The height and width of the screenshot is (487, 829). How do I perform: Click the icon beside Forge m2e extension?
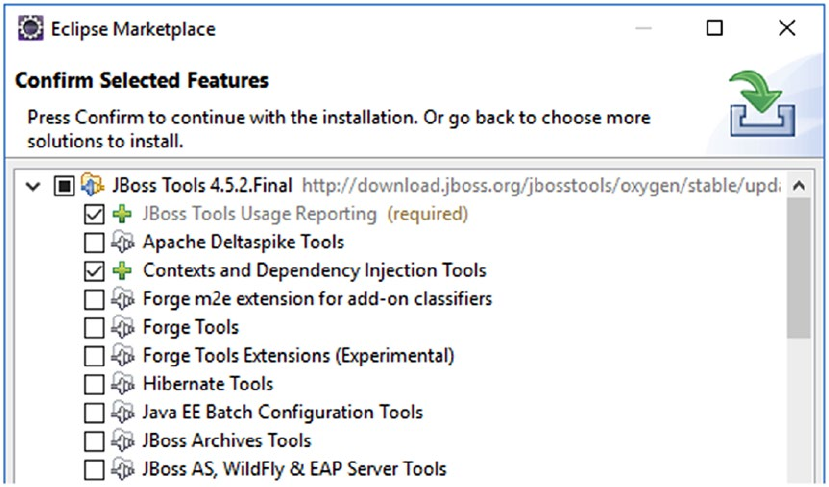pyautogui.click(x=123, y=299)
